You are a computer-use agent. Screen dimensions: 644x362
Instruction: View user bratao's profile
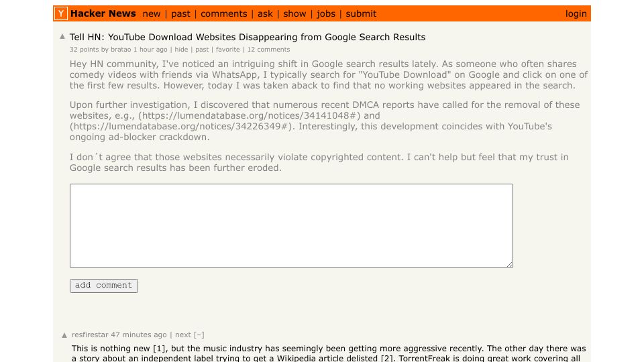[x=121, y=49]
